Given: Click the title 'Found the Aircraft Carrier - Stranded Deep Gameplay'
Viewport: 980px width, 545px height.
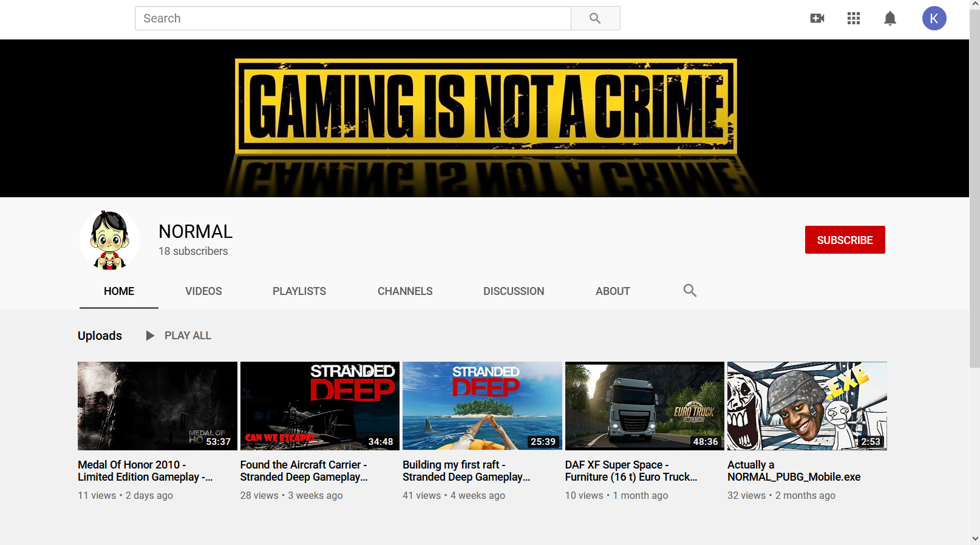Looking at the screenshot, I should 304,471.
